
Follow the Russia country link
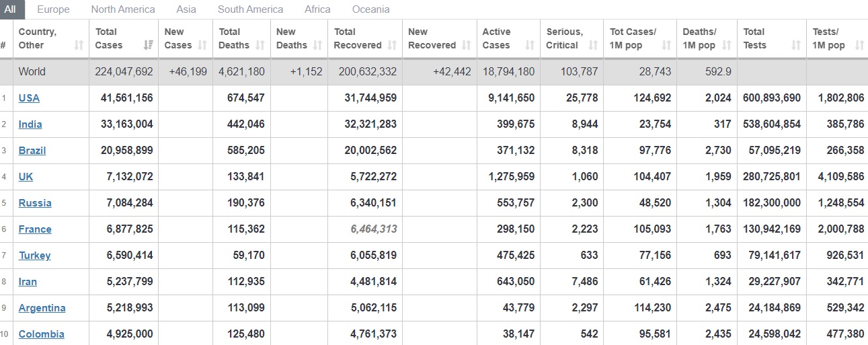tap(35, 202)
